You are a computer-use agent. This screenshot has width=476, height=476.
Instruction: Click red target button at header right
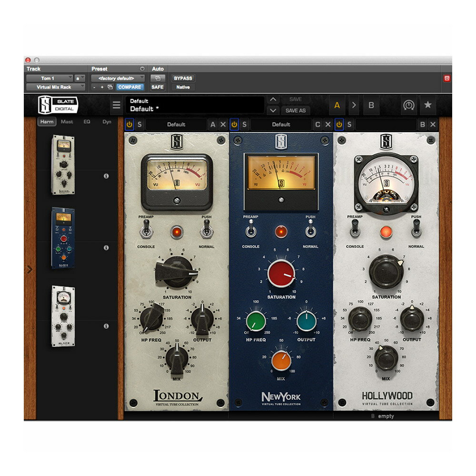[447, 79]
